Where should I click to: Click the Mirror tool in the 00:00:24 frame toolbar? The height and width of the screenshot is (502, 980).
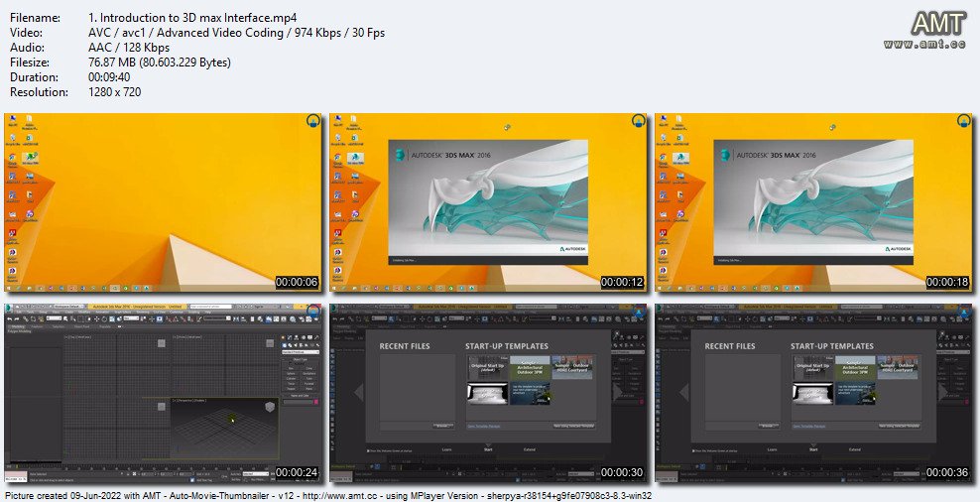click(x=236, y=319)
